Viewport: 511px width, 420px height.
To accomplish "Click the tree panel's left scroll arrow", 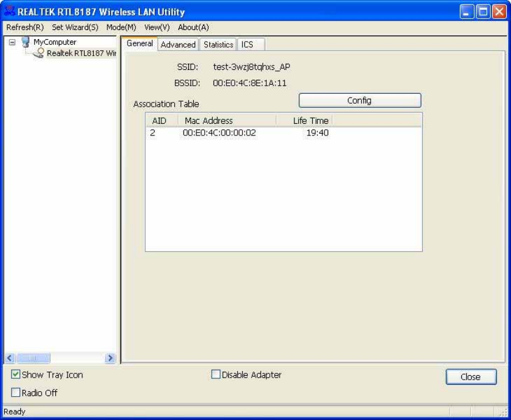I will [x=10, y=358].
